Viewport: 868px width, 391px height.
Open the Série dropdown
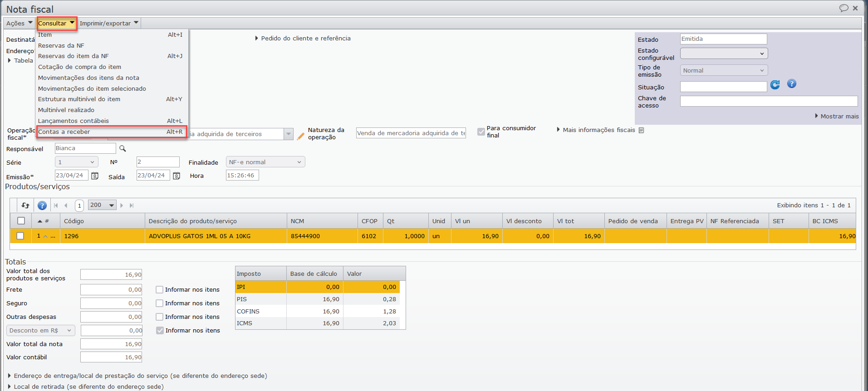(77, 162)
